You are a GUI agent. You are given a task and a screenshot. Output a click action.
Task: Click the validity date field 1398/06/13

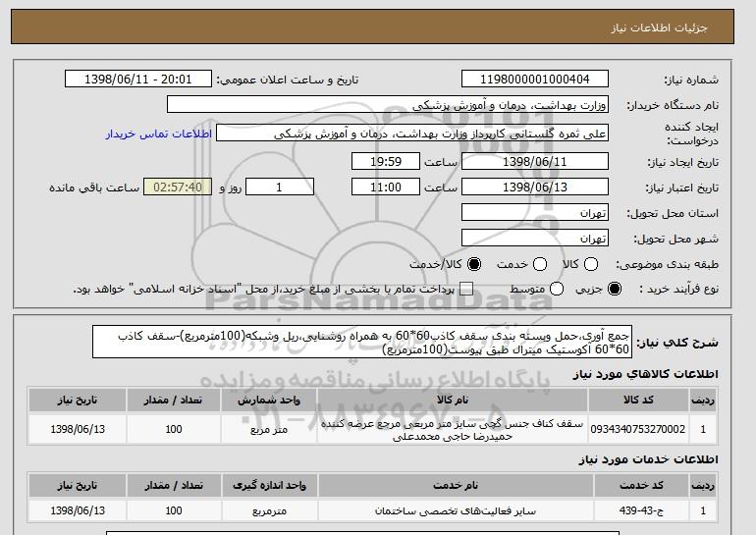535,187
